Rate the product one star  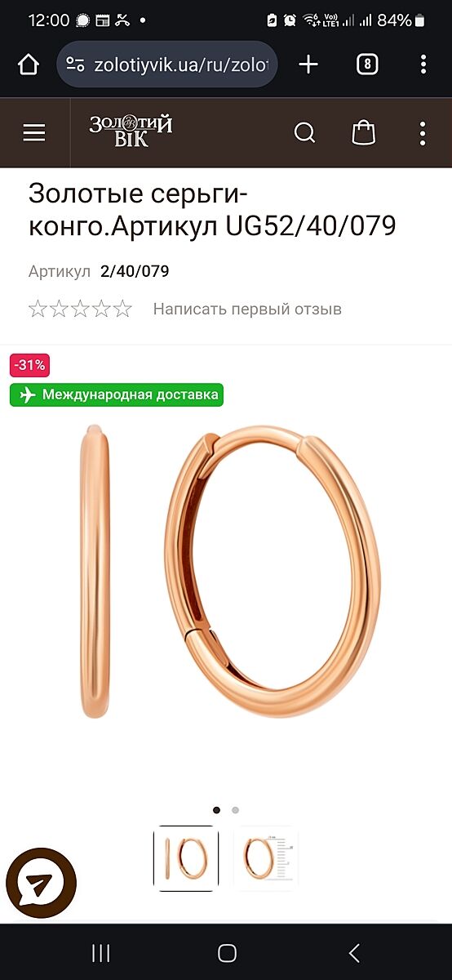point(38,309)
